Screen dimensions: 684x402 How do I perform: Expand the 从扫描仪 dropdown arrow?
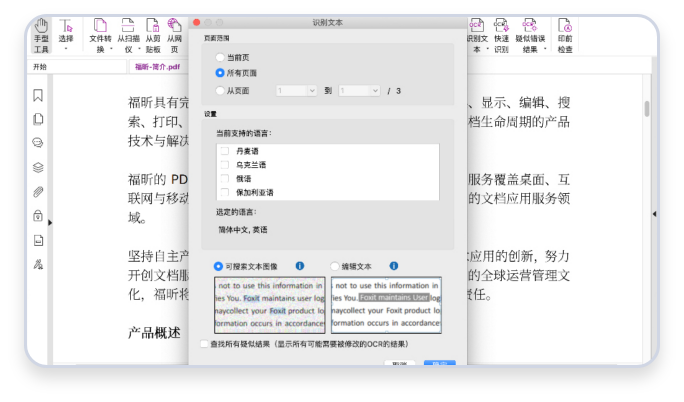[139, 49]
